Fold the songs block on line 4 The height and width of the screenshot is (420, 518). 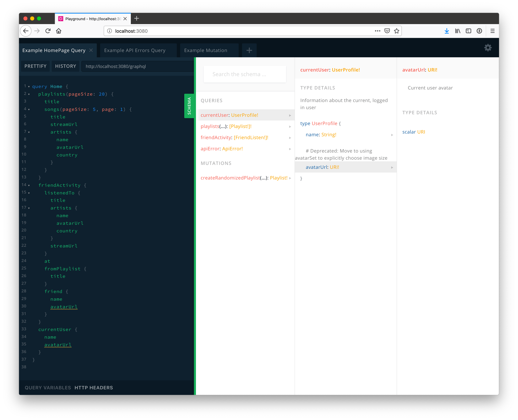tap(29, 110)
